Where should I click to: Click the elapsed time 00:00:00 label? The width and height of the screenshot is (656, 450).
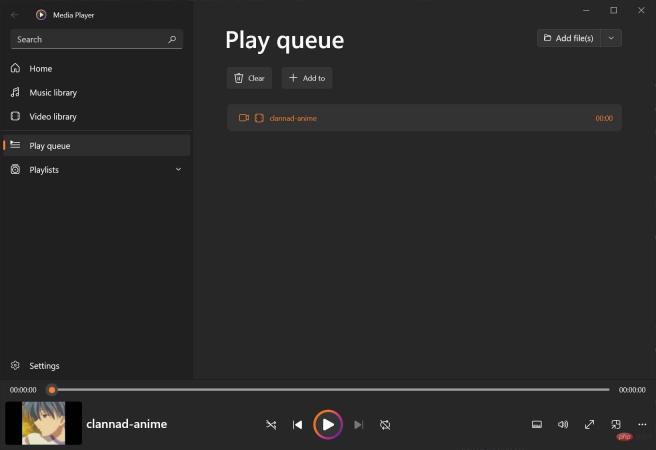pos(23,390)
